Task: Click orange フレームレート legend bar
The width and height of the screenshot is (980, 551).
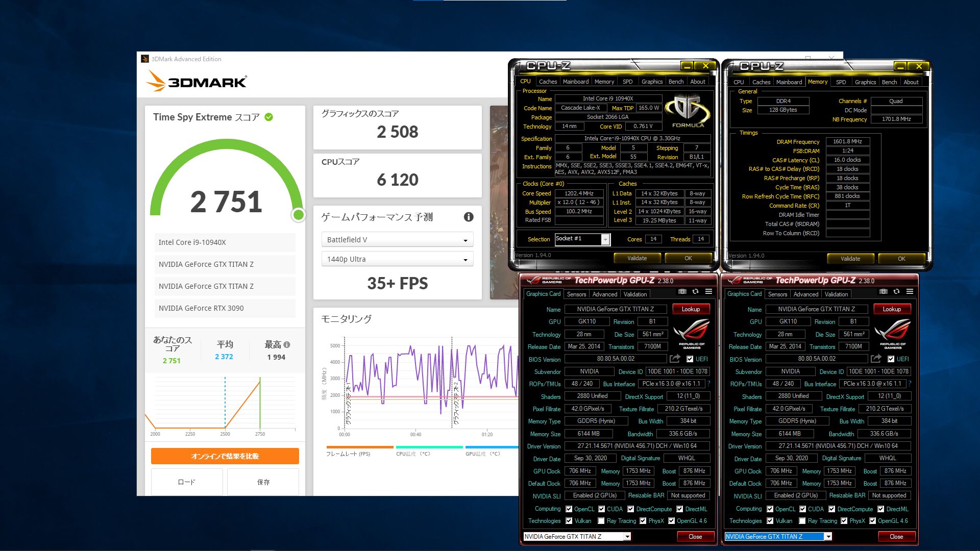Action: [x=360, y=447]
